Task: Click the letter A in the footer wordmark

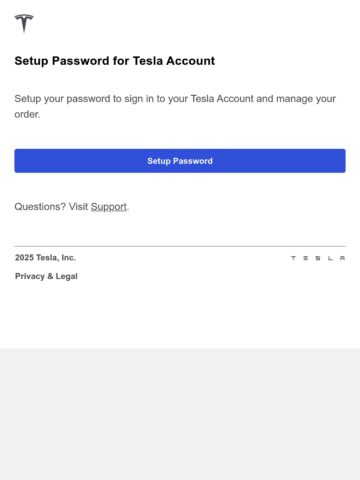Action: (342, 258)
